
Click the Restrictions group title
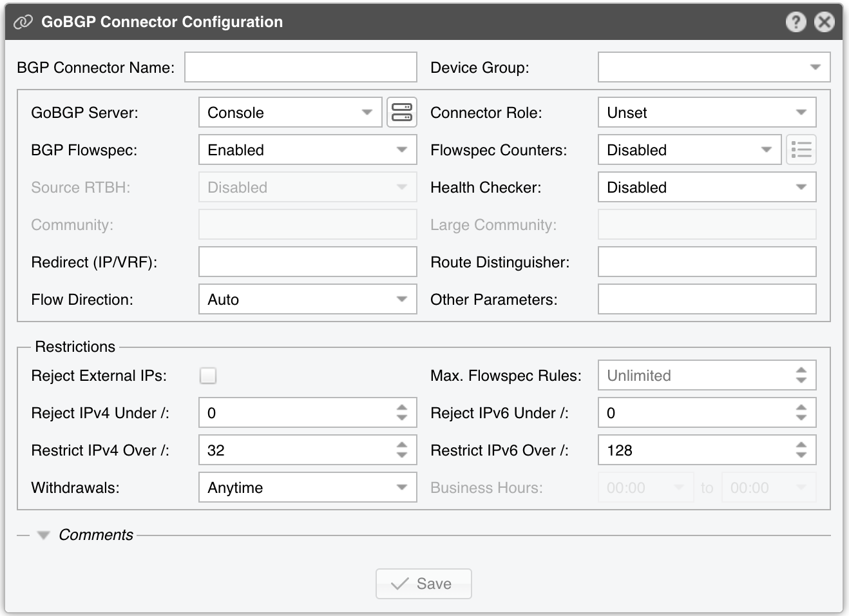(75, 347)
